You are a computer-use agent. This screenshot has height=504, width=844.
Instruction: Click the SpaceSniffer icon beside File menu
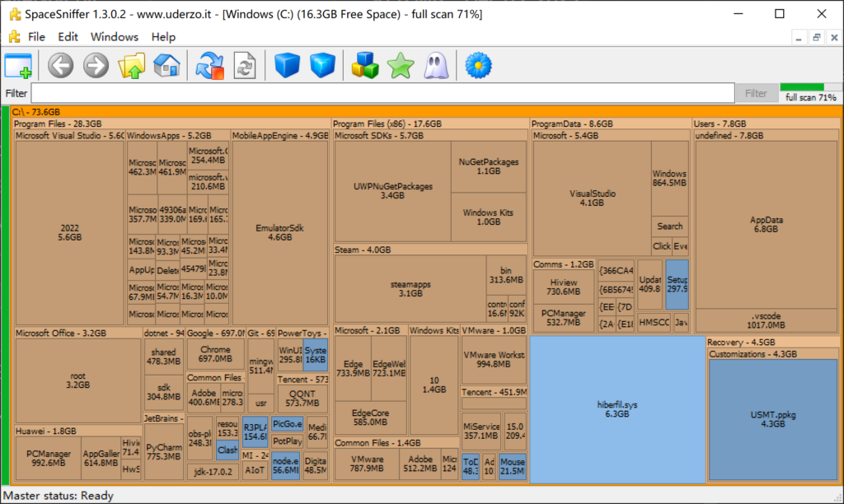click(x=15, y=36)
